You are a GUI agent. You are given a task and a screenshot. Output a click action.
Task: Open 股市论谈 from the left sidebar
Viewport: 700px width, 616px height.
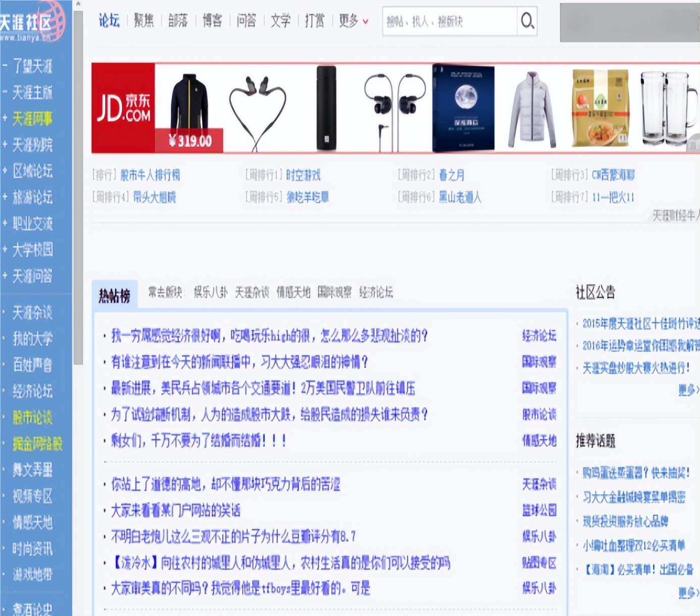[32, 418]
